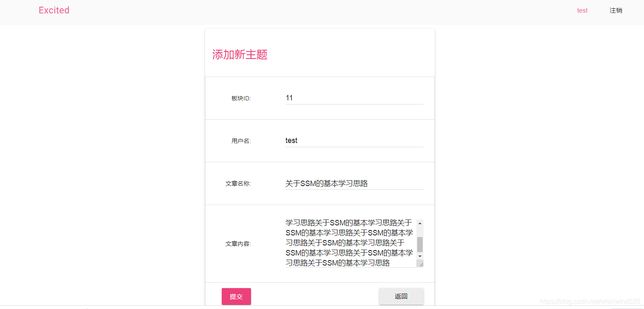Click the textarea resize grip handle
This screenshot has height=309, width=644.
tap(420, 263)
